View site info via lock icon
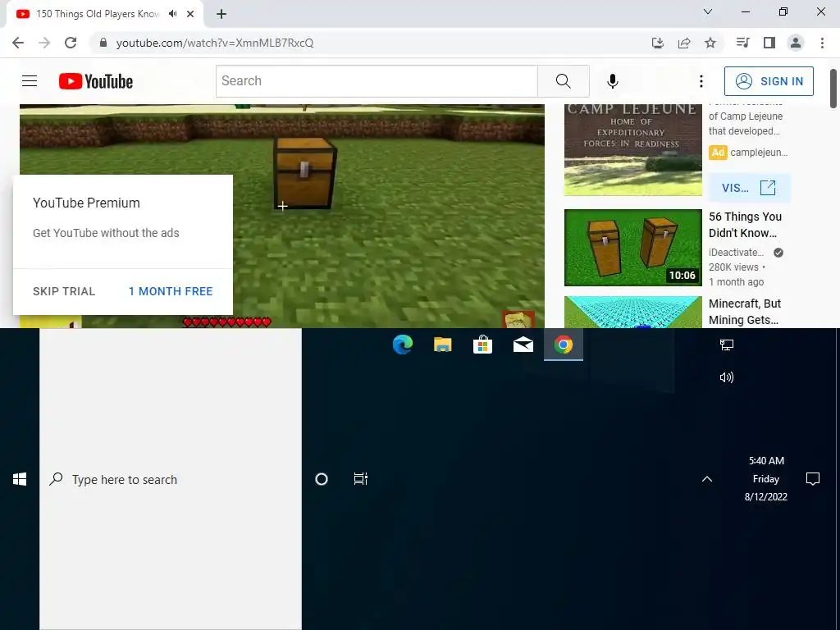The image size is (840, 630). [x=103, y=43]
